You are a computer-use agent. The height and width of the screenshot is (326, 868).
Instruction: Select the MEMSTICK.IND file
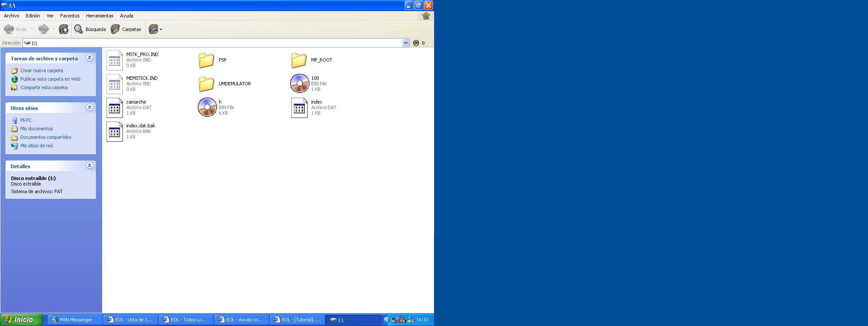pyautogui.click(x=132, y=84)
